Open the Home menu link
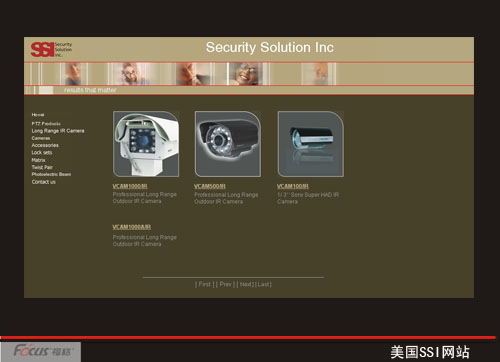 (x=38, y=115)
